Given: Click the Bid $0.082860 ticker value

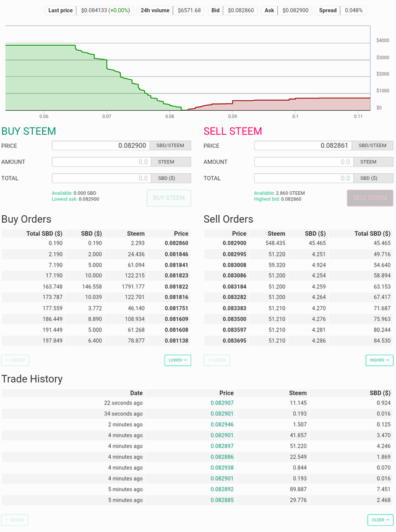Looking at the screenshot, I should (x=241, y=11).
